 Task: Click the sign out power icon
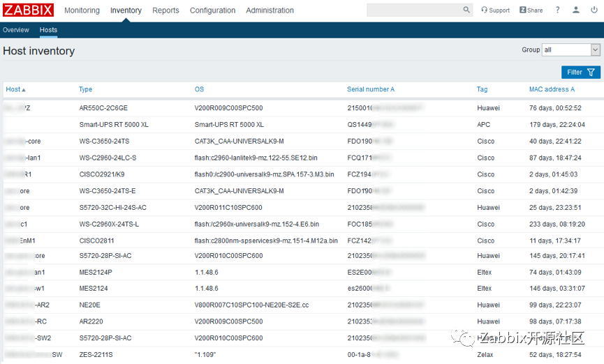tap(594, 10)
